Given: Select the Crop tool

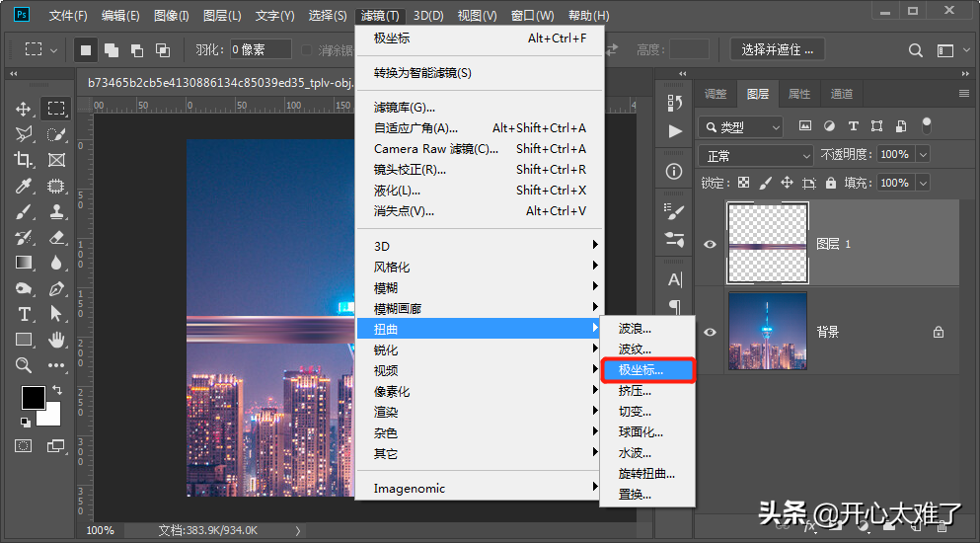Looking at the screenshot, I should click(24, 160).
